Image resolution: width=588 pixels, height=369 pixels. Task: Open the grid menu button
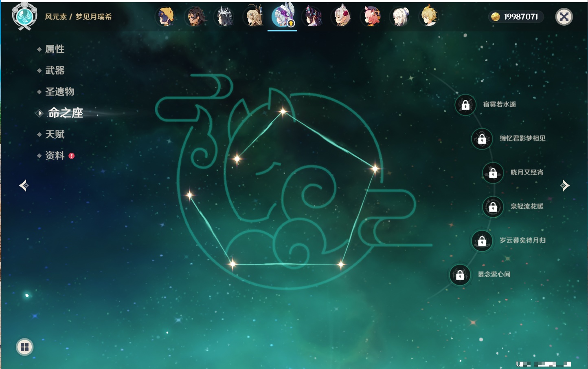[x=24, y=347]
